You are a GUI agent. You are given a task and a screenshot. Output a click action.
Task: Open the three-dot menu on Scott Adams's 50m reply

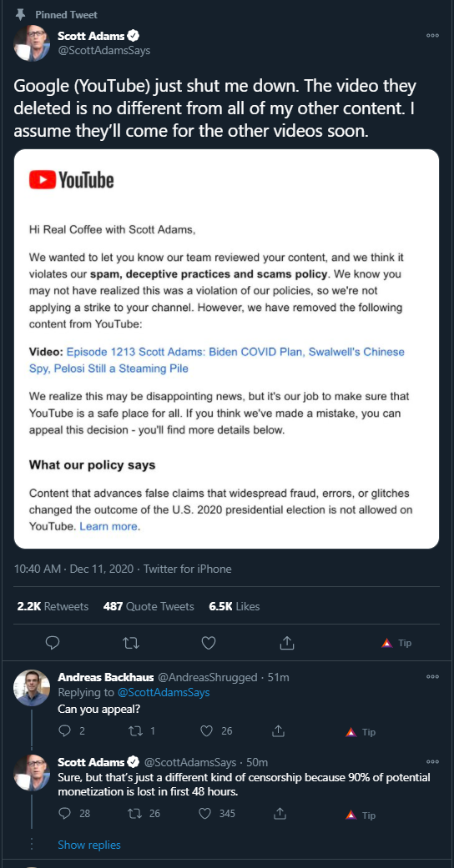[x=432, y=762]
